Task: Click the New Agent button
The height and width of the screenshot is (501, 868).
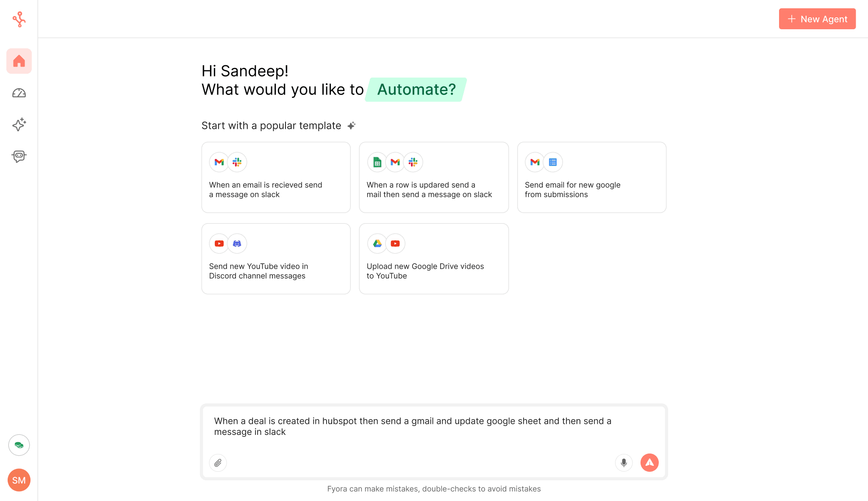Action: [x=817, y=19]
